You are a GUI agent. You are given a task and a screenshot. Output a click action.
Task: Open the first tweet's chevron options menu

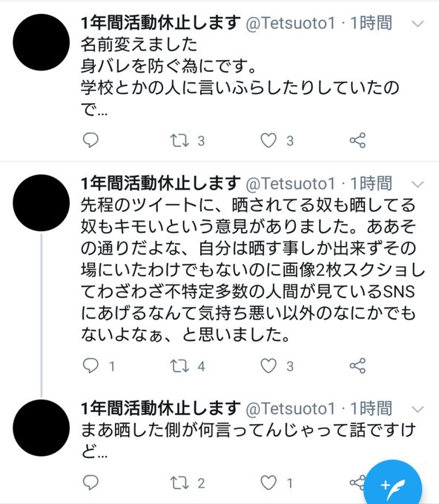point(417,24)
